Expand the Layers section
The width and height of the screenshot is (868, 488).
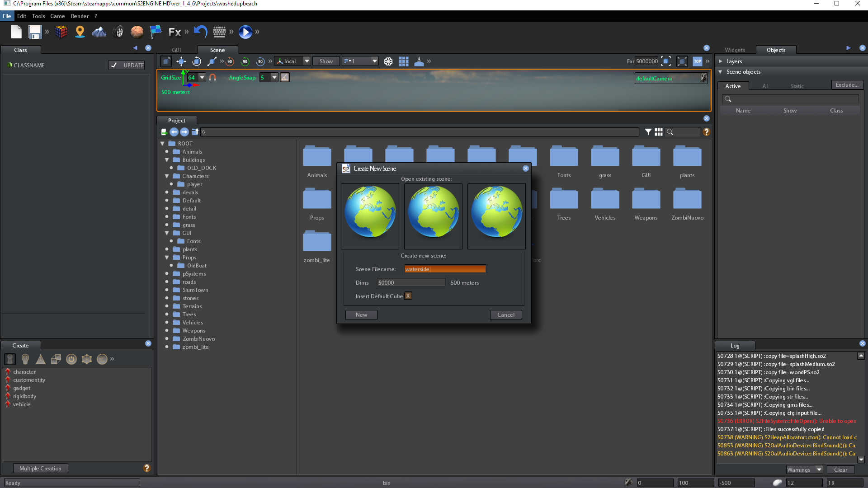coord(721,61)
